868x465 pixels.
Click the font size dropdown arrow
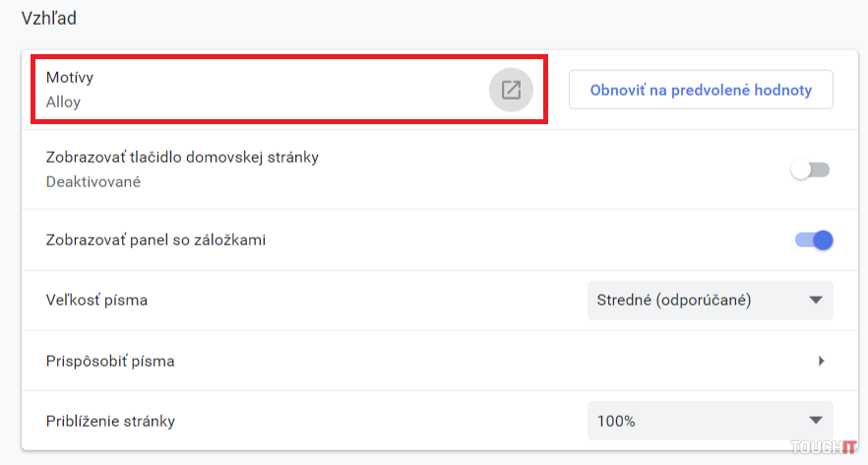click(814, 300)
